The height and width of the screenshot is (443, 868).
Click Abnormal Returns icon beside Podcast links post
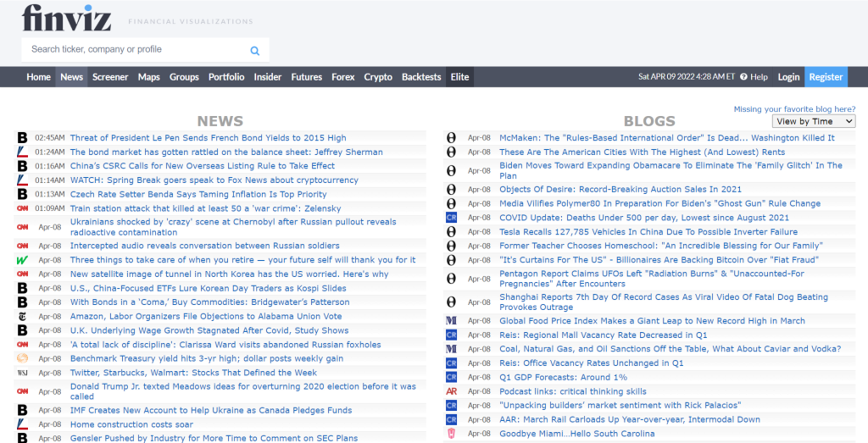[x=451, y=391]
